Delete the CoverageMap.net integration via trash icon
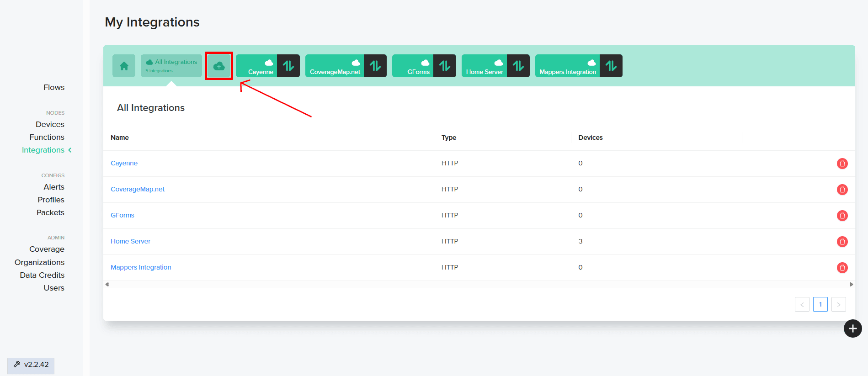Screen dimensions: 868x376 pos(842,190)
